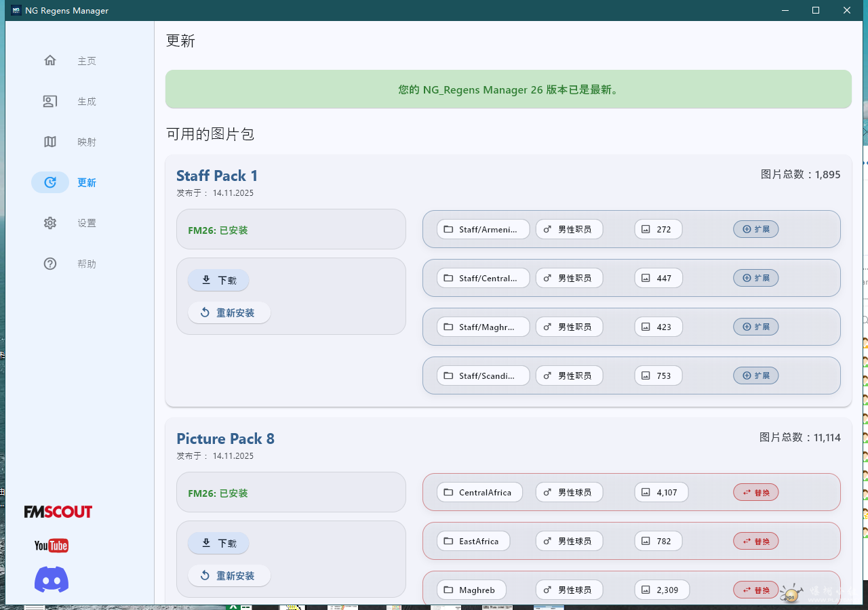Click the 生成 generate person icon
The image size is (868, 610).
point(50,101)
